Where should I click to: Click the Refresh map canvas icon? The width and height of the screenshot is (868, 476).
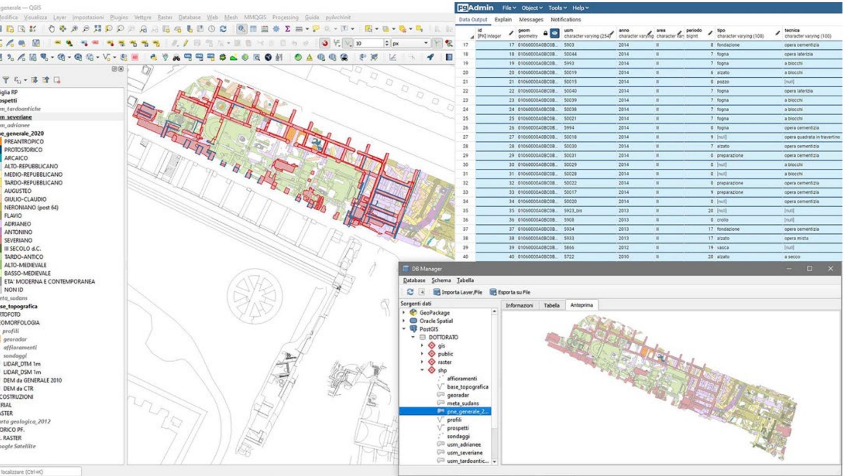[223, 29]
